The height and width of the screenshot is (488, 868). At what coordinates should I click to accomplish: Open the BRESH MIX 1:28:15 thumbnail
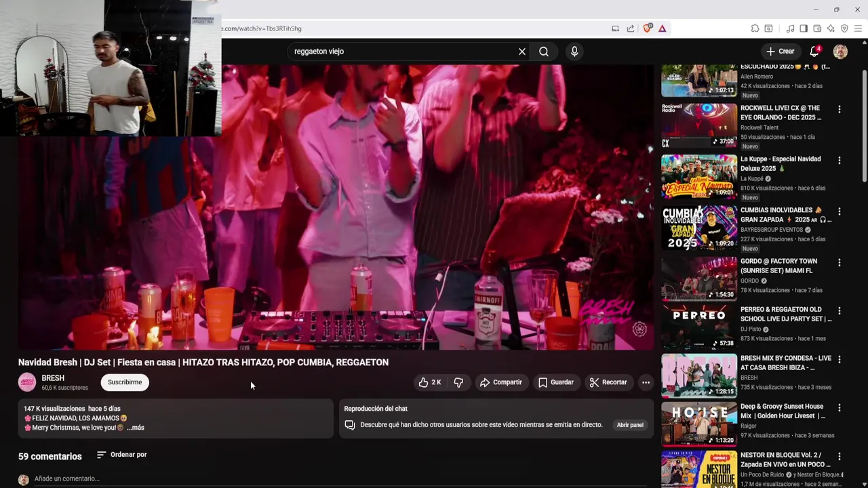coord(699,375)
